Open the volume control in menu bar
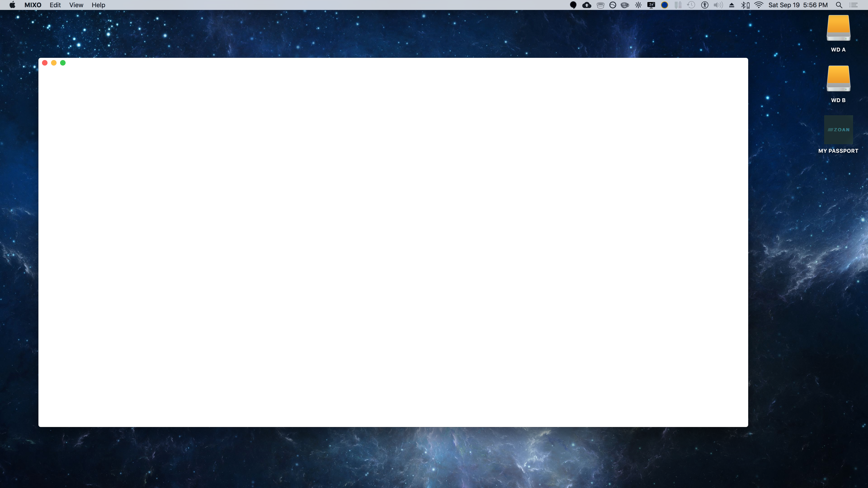This screenshot has height=488, width=868. 718,5
